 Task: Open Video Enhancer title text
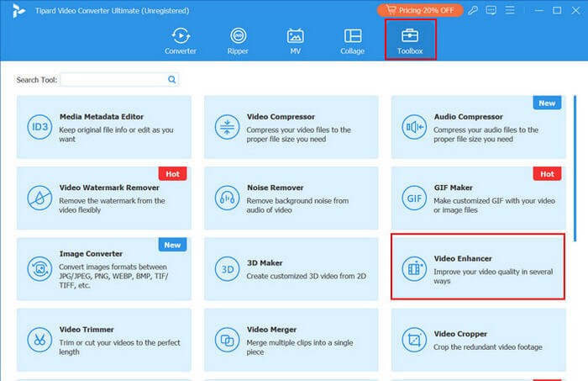point(463,259)
